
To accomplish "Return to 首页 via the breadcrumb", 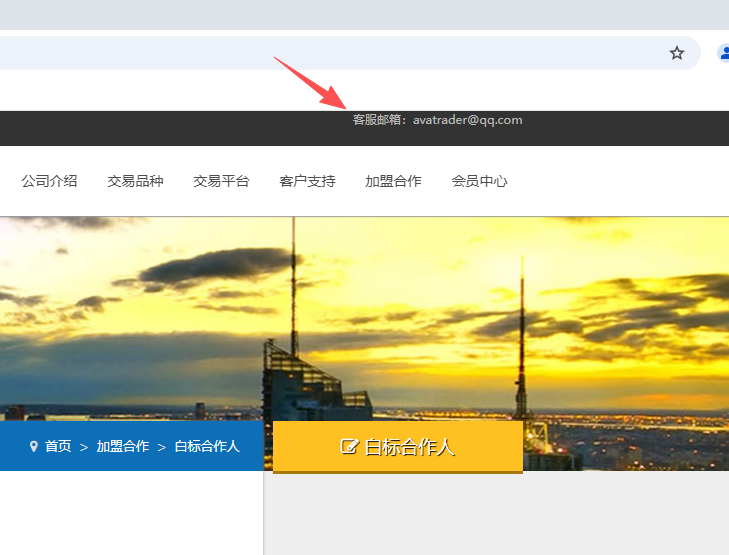I will click(58, 446).
